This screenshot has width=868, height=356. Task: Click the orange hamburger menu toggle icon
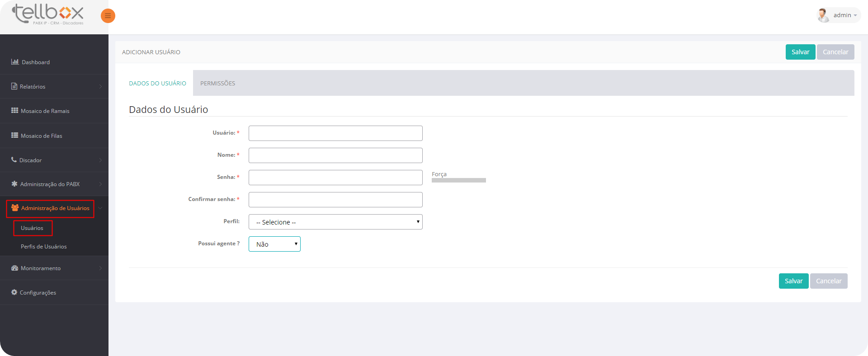tap(108, 16)
